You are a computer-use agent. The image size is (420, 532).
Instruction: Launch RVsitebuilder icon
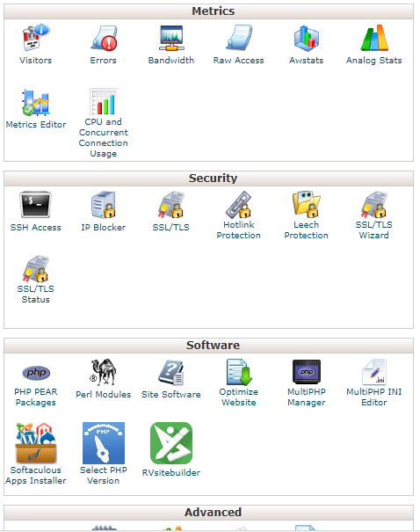tap(171, 443)
